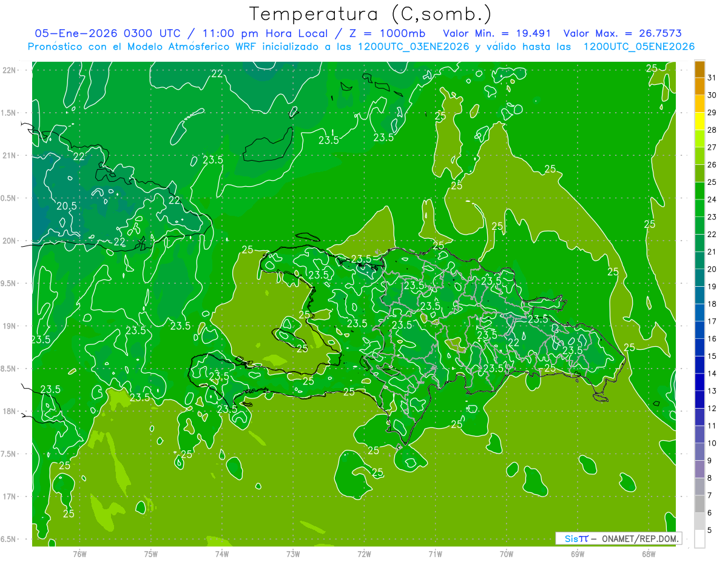
Task: Select the WRF model forecast description line
Action: pos(361,47)
